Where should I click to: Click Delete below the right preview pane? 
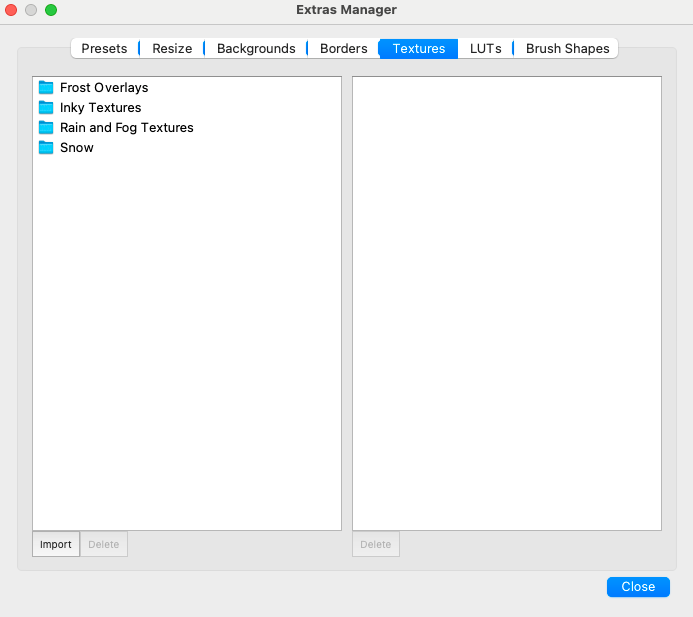click(376, 545)
